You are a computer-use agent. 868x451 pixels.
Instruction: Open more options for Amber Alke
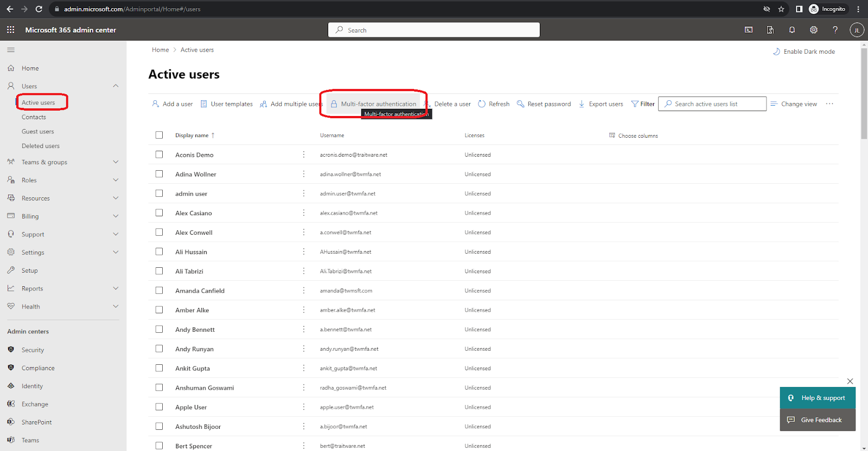pos(304,310)
